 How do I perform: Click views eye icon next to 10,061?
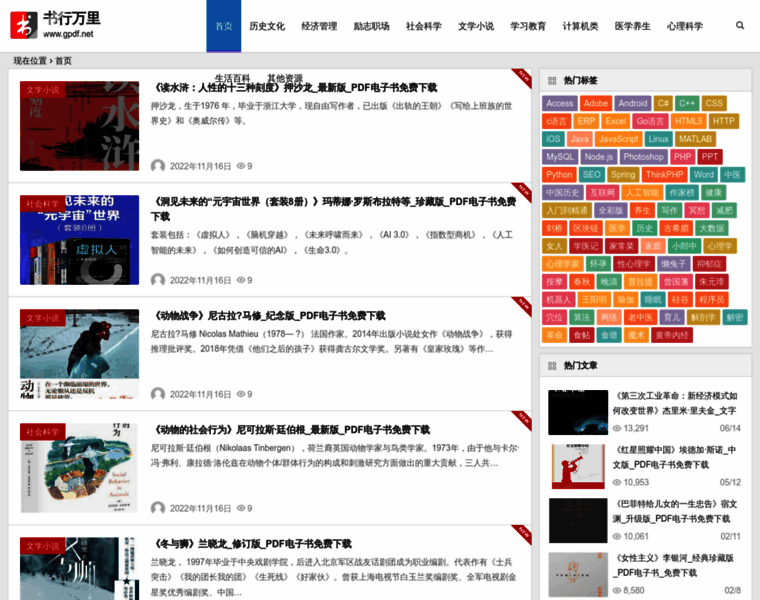click(617, 536)
